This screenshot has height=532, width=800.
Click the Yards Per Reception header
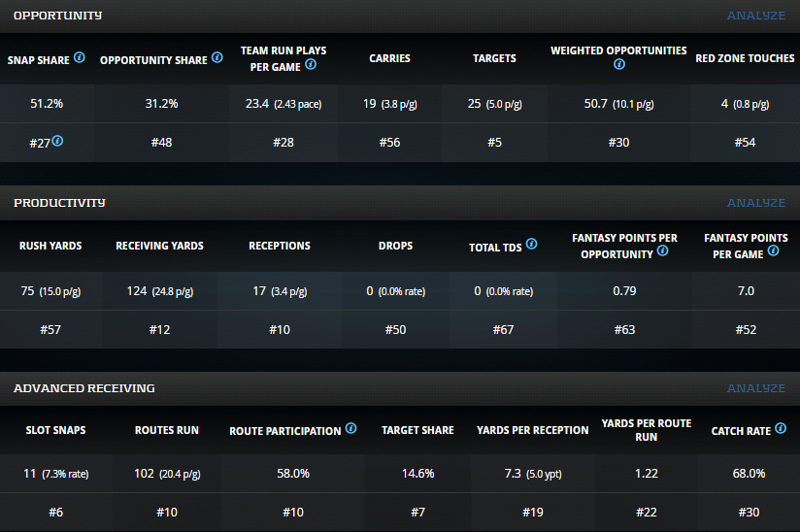532,430
